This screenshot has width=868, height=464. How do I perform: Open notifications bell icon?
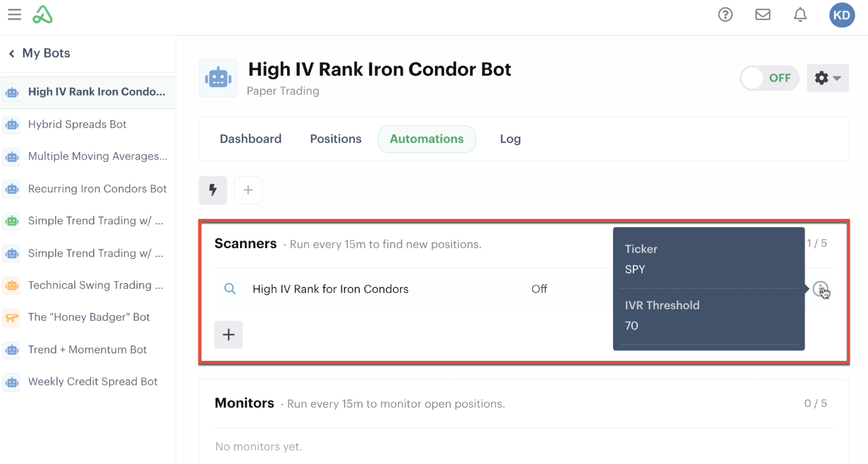pyautogui.click(x=800, y=15)
